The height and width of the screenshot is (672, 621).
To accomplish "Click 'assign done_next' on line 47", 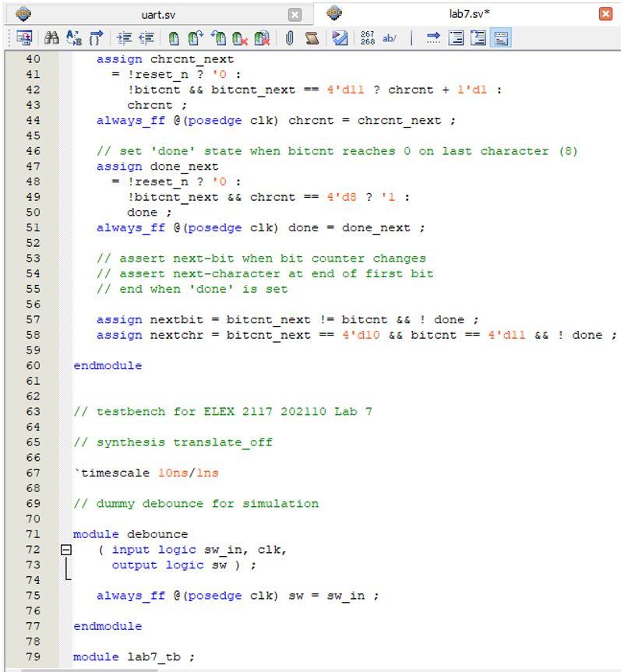I will coord(157,167).
